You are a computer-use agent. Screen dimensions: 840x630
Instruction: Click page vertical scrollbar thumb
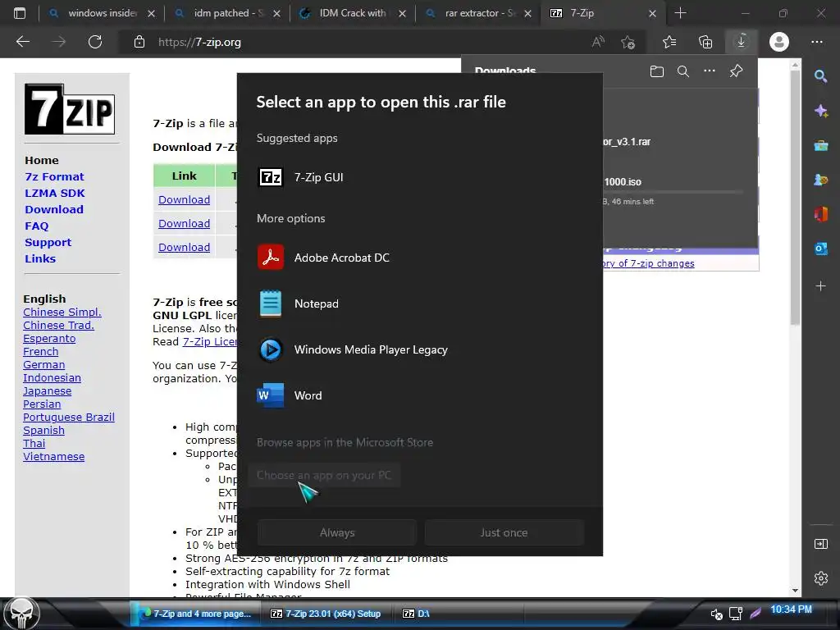pos(795,197)
